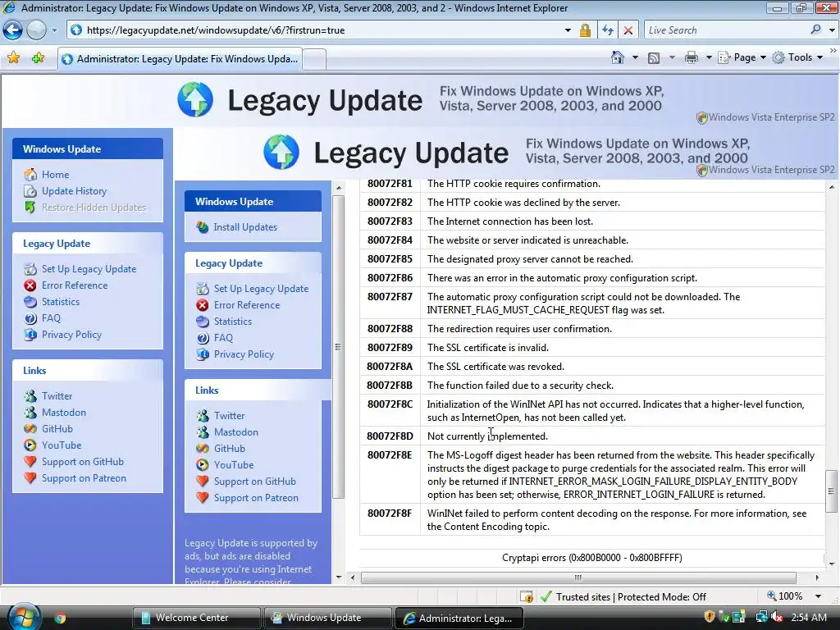Click the browser Back arrow button
Screen dimensions: 840x630
[x=13, y=30]
